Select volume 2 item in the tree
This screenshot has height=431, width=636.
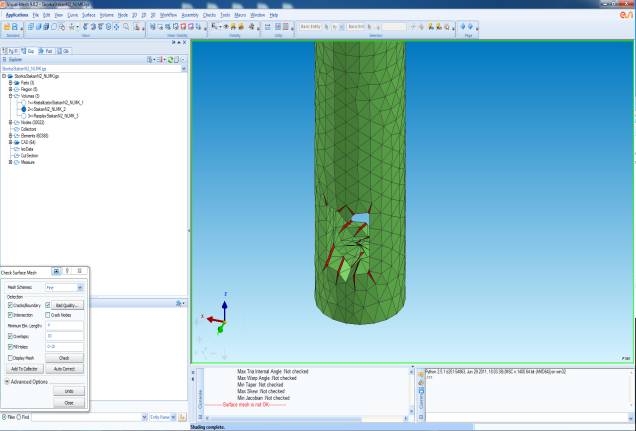click(x=45, y=109)
